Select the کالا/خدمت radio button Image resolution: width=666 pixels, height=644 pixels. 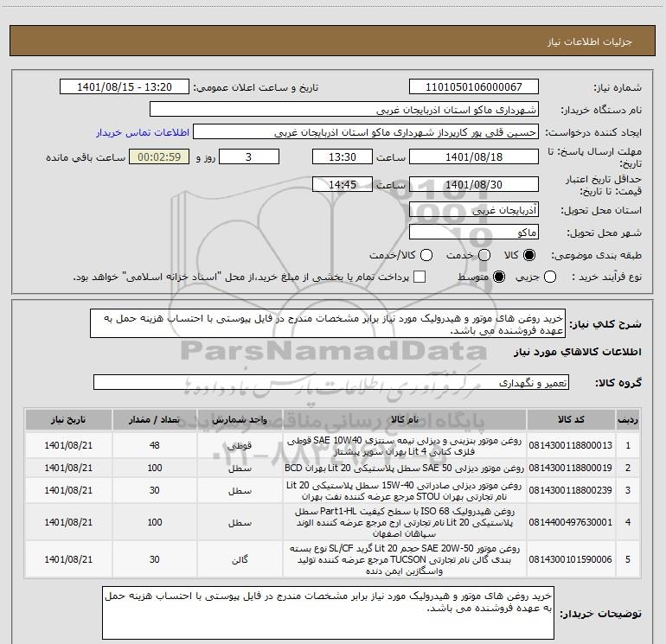coord(426,255)
